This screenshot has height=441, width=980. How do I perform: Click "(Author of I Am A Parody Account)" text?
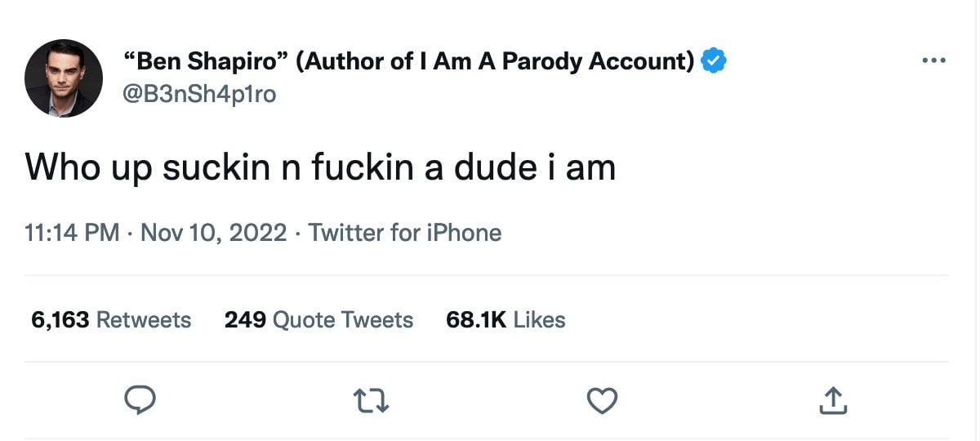pyautogui.click(x=495, y=60)
